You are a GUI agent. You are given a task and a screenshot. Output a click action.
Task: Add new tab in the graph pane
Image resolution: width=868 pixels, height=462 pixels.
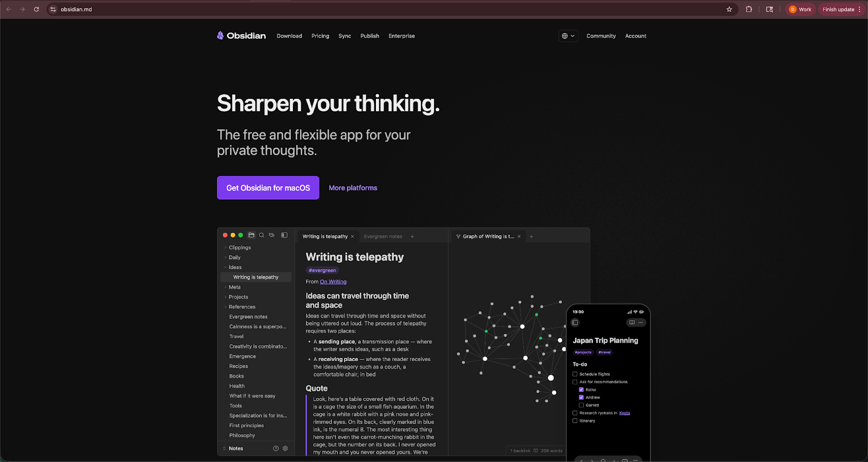click(532, 237)
